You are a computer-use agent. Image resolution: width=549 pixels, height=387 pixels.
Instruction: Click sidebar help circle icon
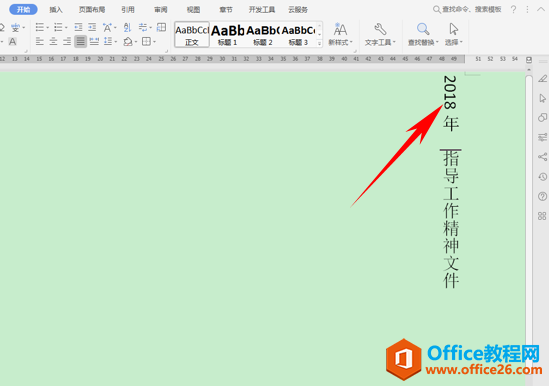pyautogui.click(x=542, y=196)
